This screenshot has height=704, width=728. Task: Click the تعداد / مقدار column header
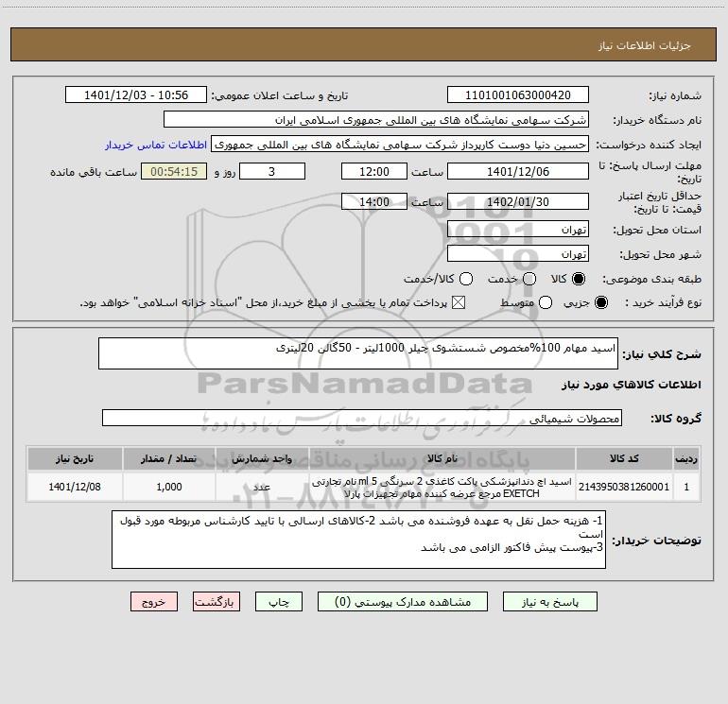pos(169,458)
